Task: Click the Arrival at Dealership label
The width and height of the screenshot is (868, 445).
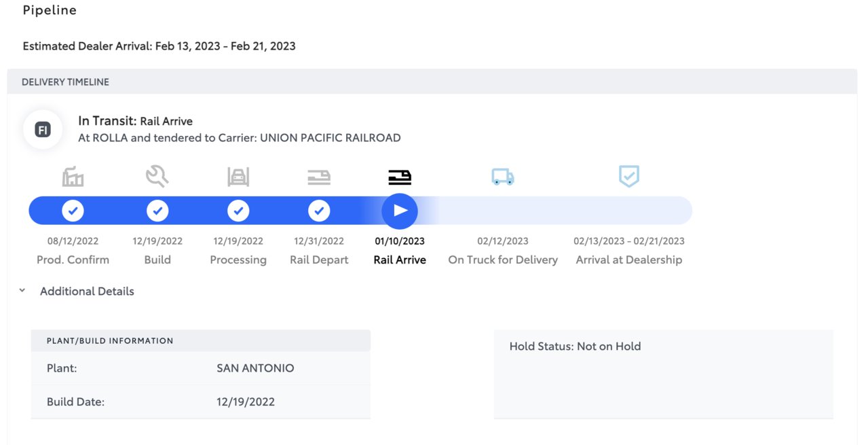Action: pyautogui.click(x=629, y=260)
